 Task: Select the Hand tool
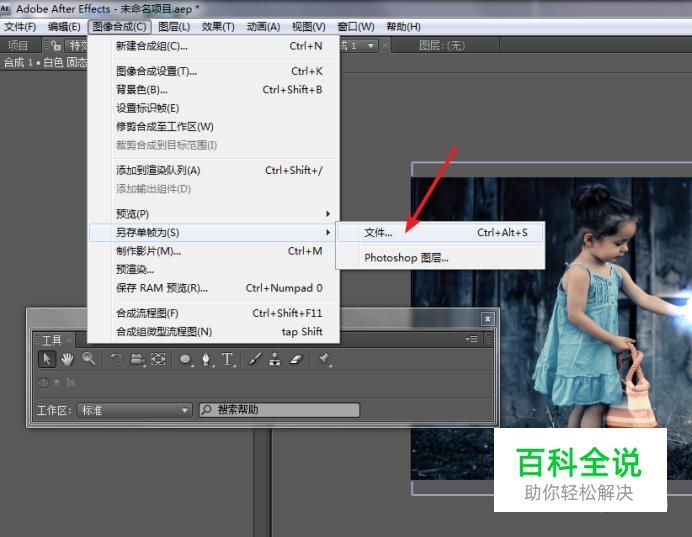click(x=67, y=359)
